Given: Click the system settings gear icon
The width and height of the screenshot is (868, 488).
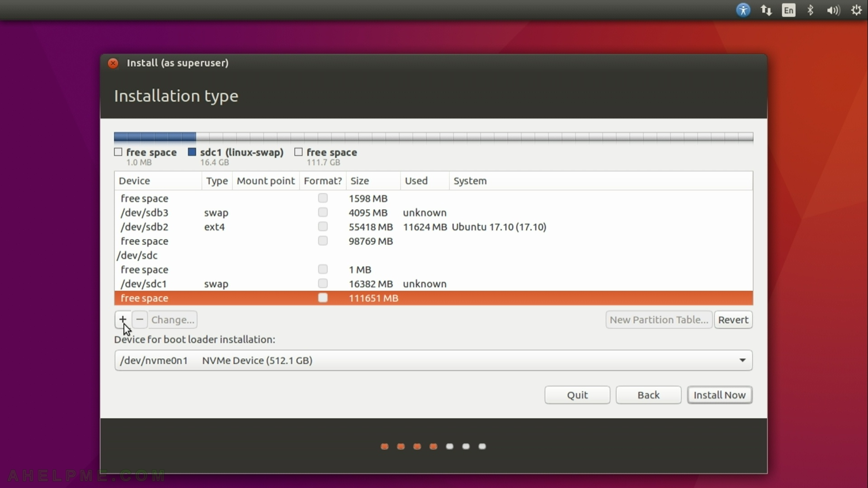Looking at the screenshot, I should click(857, 10).
